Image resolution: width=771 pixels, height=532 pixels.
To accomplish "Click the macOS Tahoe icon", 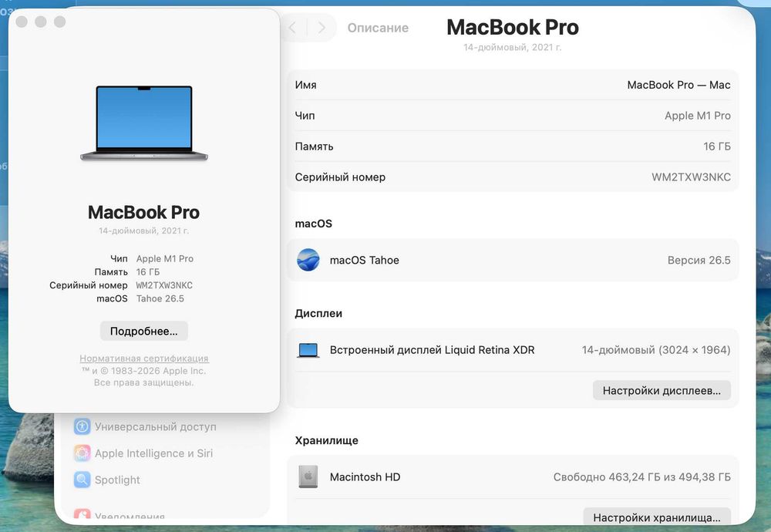I will pos(308,260).
